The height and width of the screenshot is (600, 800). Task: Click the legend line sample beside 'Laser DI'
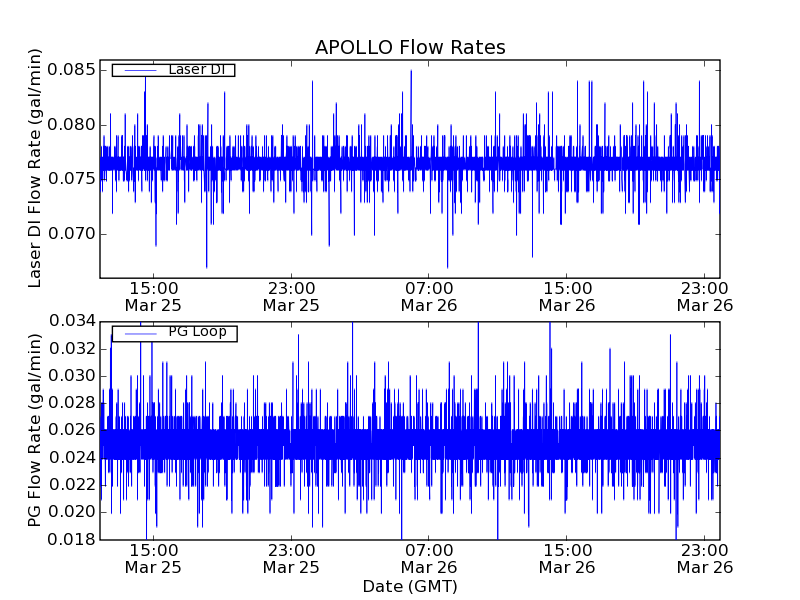click(140, 70)
